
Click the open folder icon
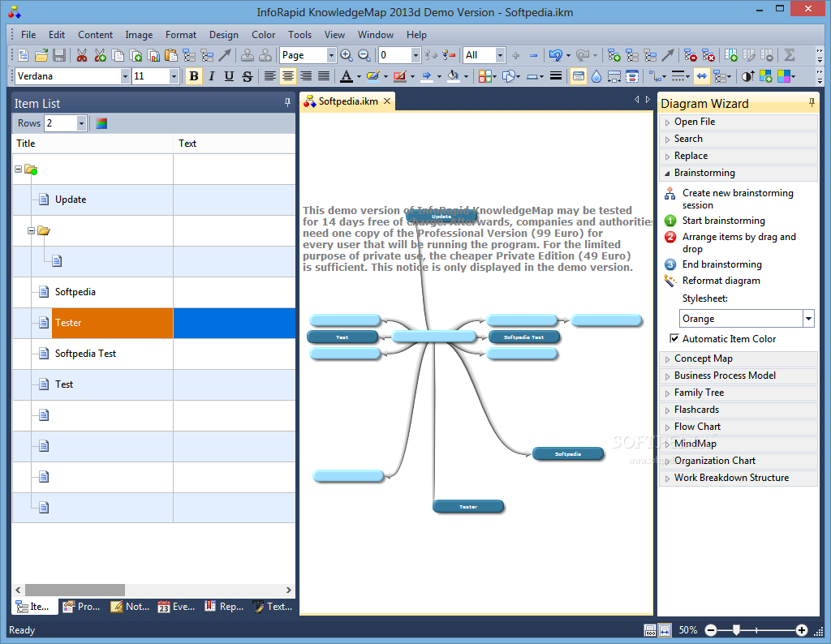(x=41, y=55)
